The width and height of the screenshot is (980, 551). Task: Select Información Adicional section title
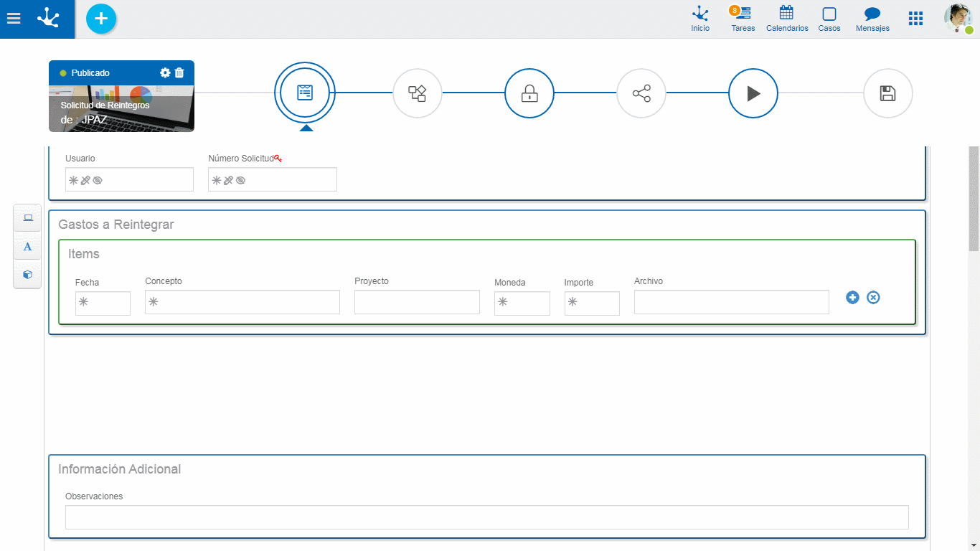point(120,469)
